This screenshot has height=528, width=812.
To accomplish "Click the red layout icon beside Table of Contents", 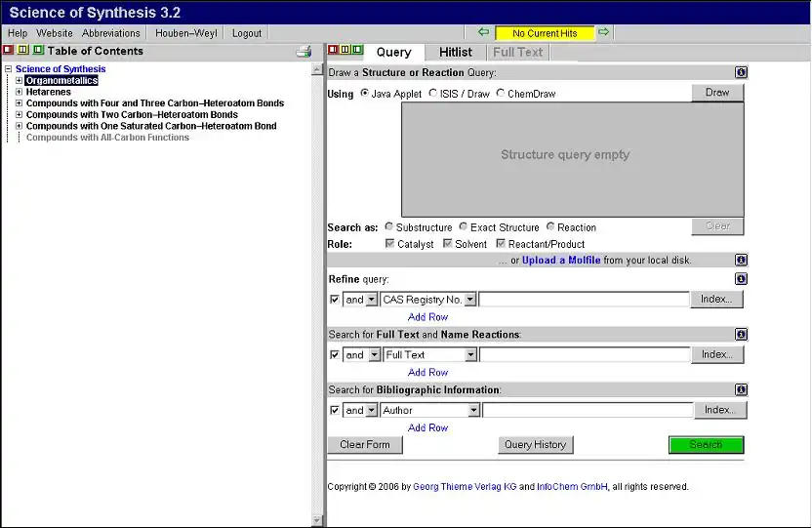I will (x=8, y=51).
